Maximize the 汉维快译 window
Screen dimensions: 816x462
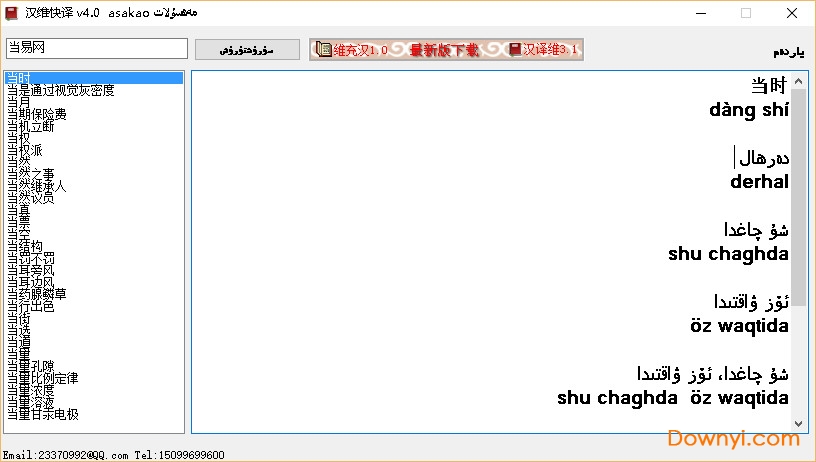tap(746, 13)
